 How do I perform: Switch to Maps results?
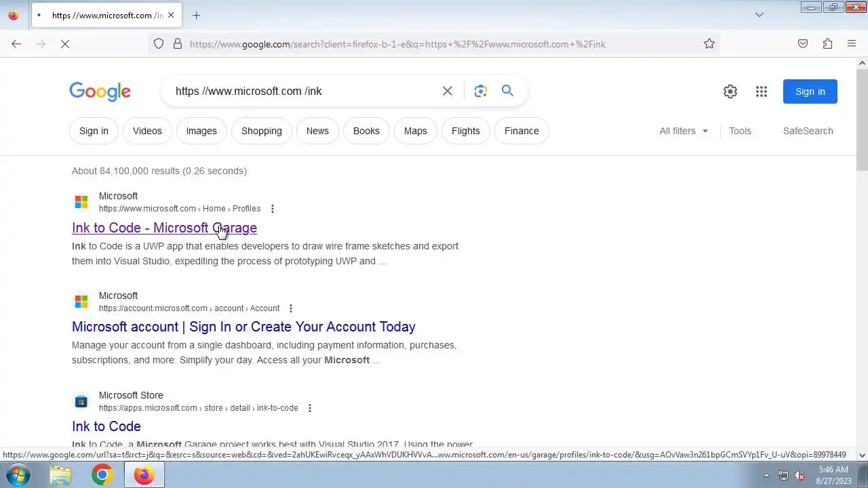click(x=416, y=131)
